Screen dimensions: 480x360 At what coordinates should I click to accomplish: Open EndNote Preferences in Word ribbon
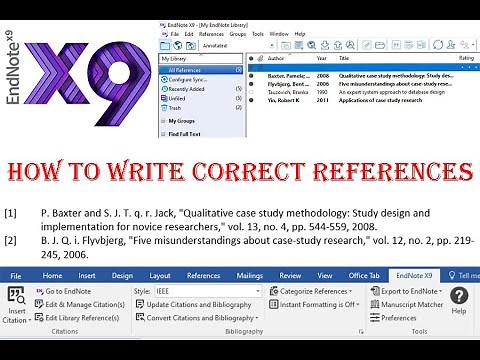point(393,318)
